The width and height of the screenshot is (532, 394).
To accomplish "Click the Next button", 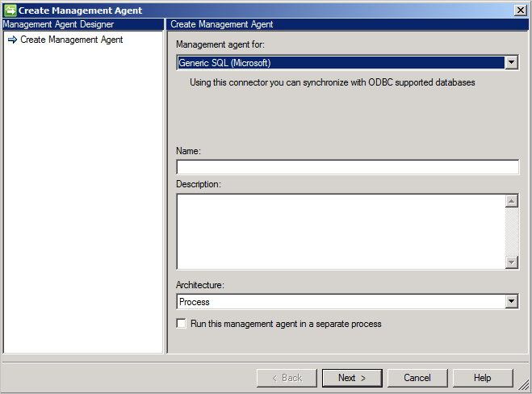I will [x=352, y=378].
